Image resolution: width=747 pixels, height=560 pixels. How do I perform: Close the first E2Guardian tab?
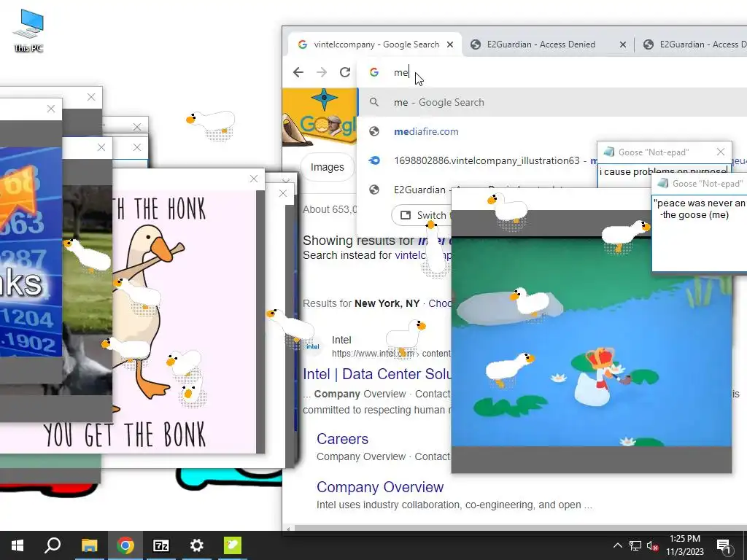click(623, 44)
